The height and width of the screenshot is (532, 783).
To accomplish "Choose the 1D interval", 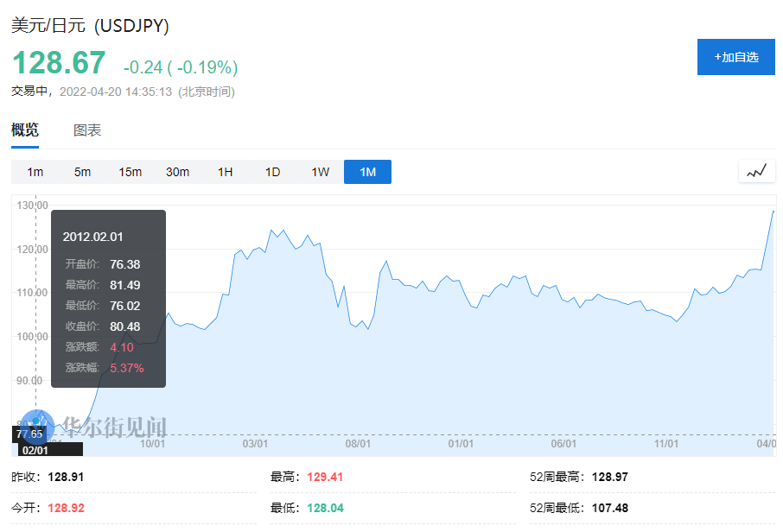I will coord(273,172).
